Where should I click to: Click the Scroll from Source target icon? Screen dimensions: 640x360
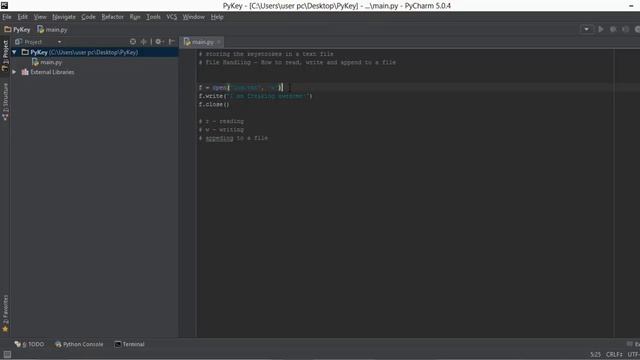[133, 42]
